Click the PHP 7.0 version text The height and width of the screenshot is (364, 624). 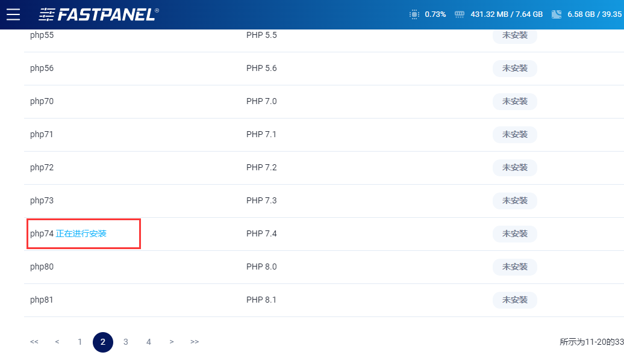point(261,101)
